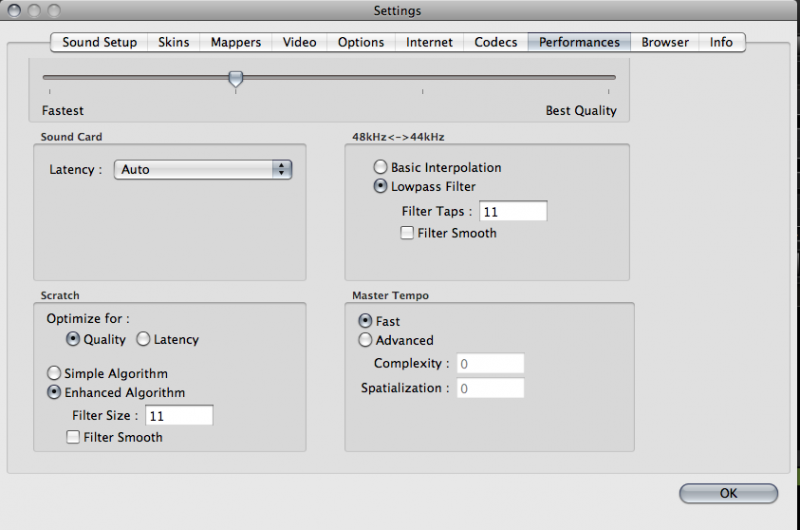Open the Mappers tab
The image size is (800, 530).
[235, 42]
